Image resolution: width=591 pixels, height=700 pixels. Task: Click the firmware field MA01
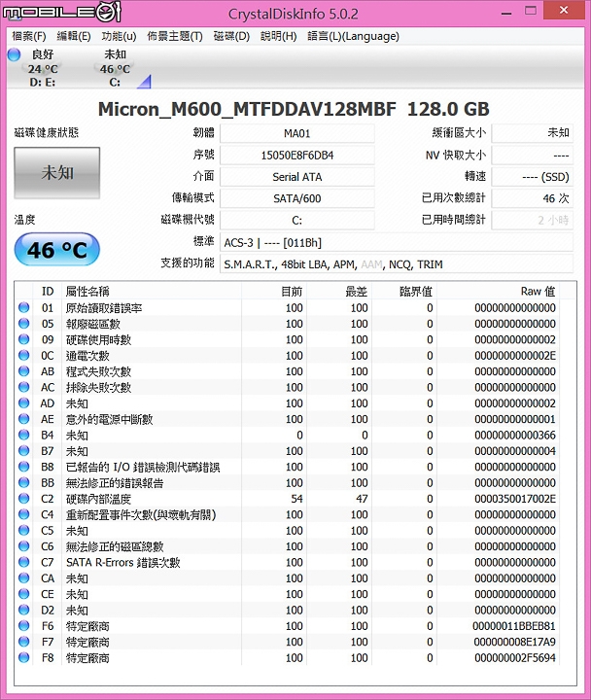[296, 133]
